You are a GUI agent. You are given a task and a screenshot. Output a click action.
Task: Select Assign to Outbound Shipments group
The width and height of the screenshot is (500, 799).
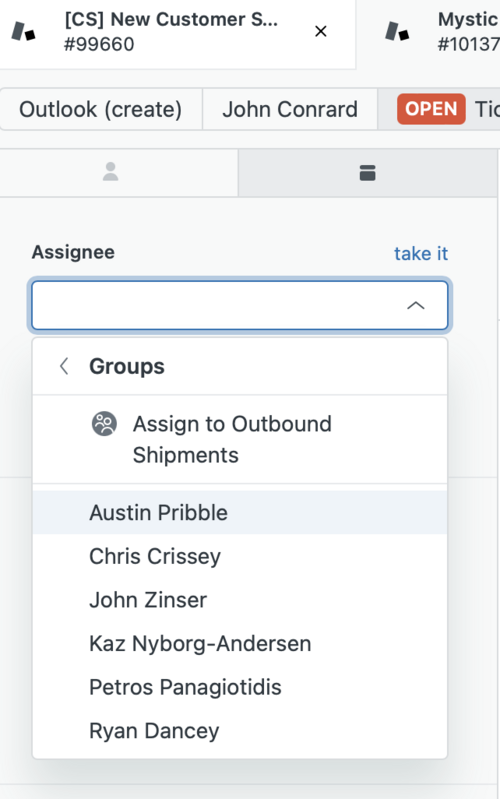(x=240, y=439)
